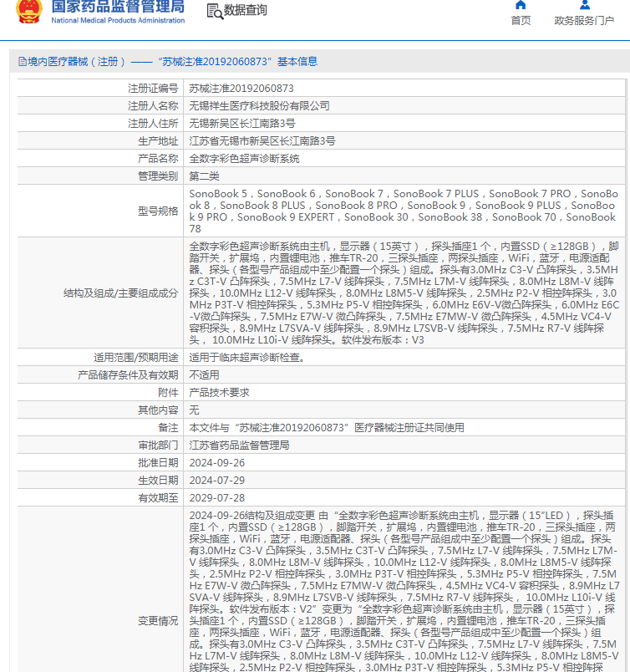Click approving department 江苏省药品监督管理局
630x672 pixels.
[239, 445]
